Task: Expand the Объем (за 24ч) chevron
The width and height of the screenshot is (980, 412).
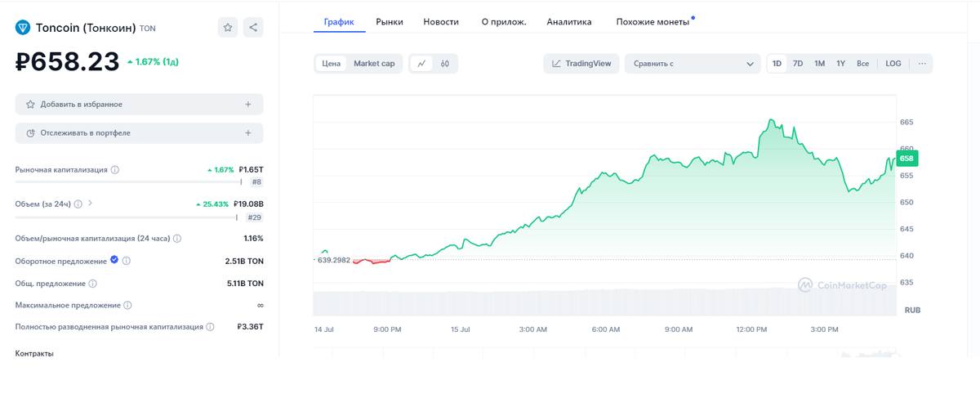Action: coord(90,204)
